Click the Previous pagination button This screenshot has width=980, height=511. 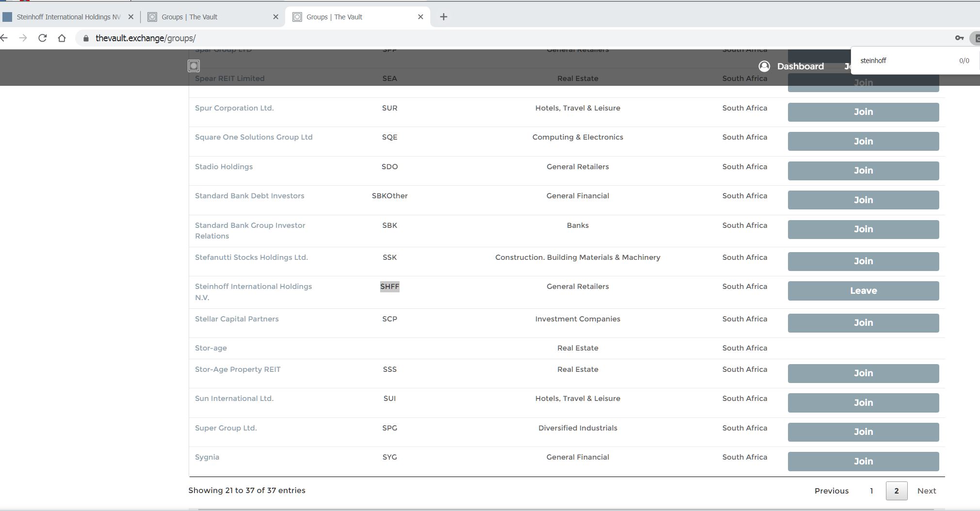coord(831,491)
